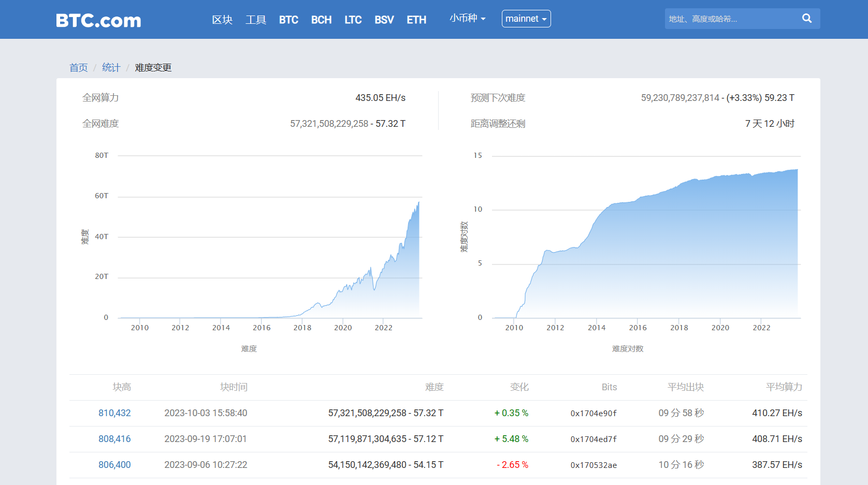This screenshot has width=868, height=485.
Task: Click the 距离调整还剩 label
Action: pos(498,124)
